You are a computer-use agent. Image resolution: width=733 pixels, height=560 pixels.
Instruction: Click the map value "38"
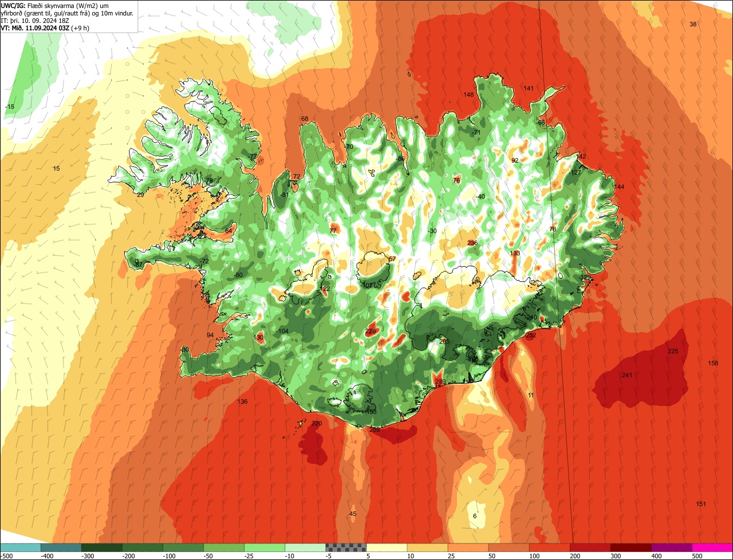pyautogui.click(x=693, y=24)
